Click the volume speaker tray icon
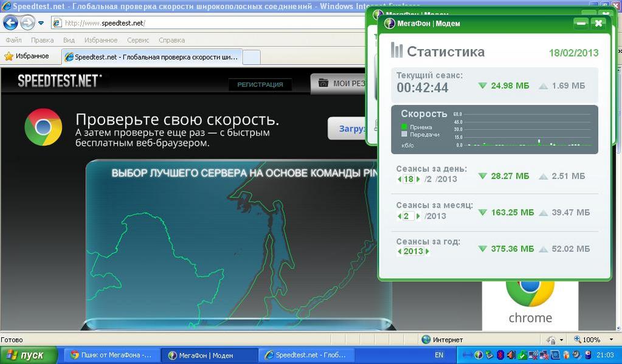This screenshot has height=364, width=622. pyautogui.click(x=511, y=355)
